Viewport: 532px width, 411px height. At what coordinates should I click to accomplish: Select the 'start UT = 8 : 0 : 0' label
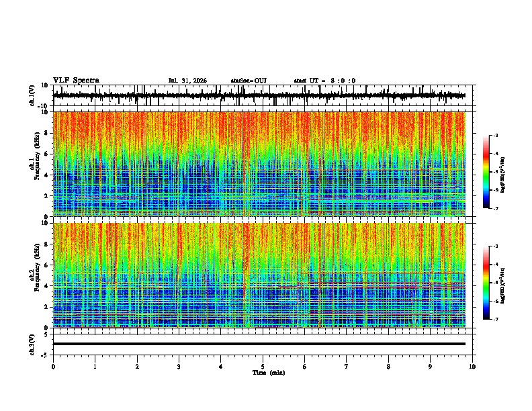pos(324,81)
